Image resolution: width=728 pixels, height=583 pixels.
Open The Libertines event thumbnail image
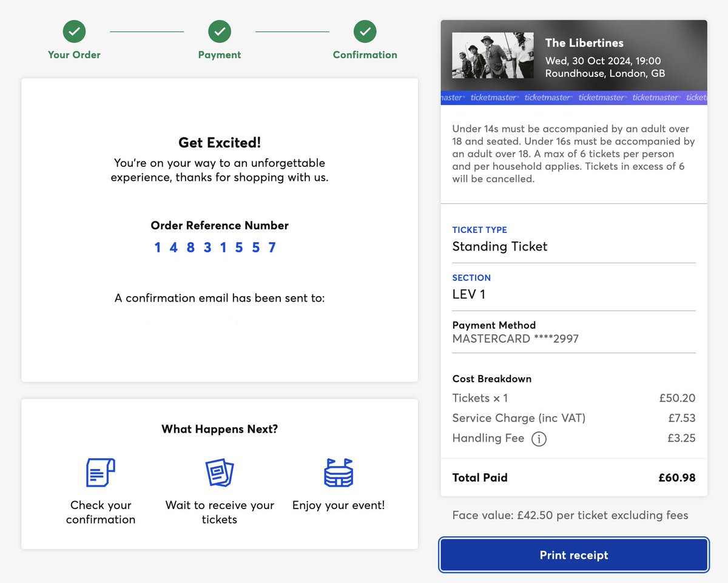(x=493, y=55)
